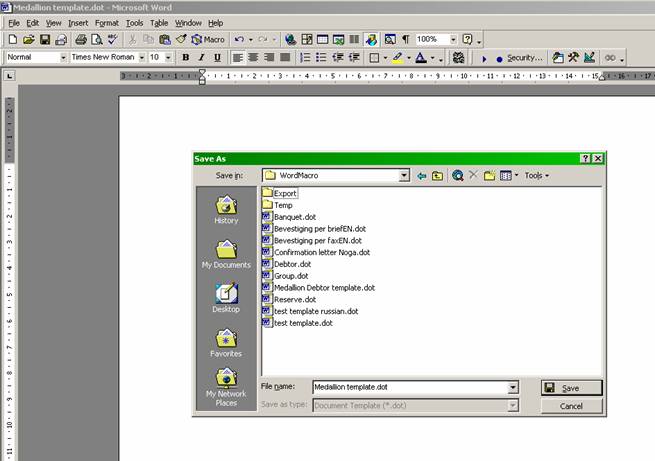655x461 pixels.
Task: Expand the Save in folder dropdown
Action: tap(404, 175)
